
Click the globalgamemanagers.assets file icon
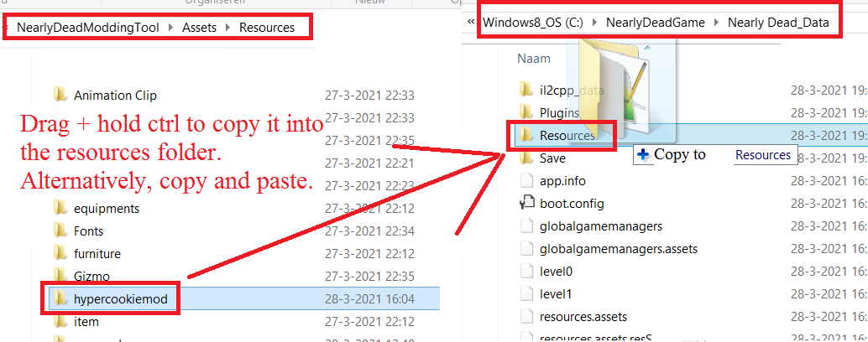tap(526, 249)
